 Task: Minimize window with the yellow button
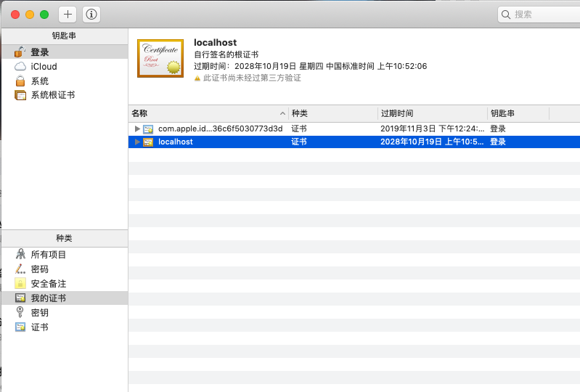(30, 15)
